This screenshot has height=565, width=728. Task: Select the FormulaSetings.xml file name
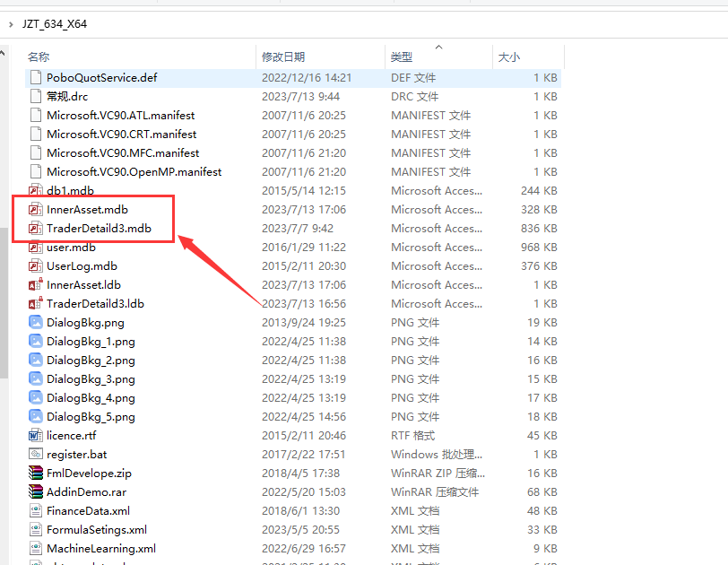point(97,530)
